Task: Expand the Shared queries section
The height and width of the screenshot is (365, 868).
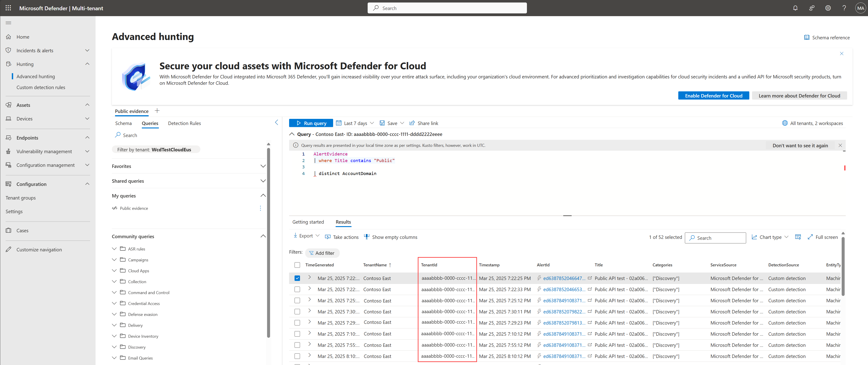Action: 263,181
